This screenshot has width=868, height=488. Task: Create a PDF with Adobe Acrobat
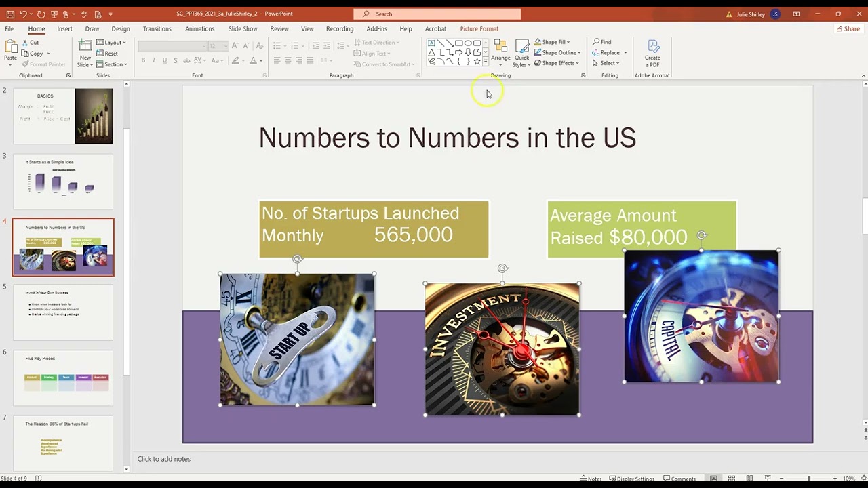pos(652,53)
